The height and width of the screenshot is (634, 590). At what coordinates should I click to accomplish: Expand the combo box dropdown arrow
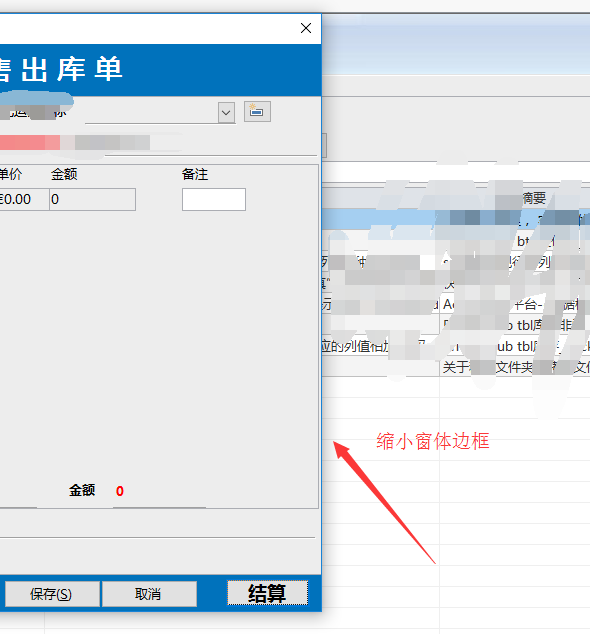226,112
